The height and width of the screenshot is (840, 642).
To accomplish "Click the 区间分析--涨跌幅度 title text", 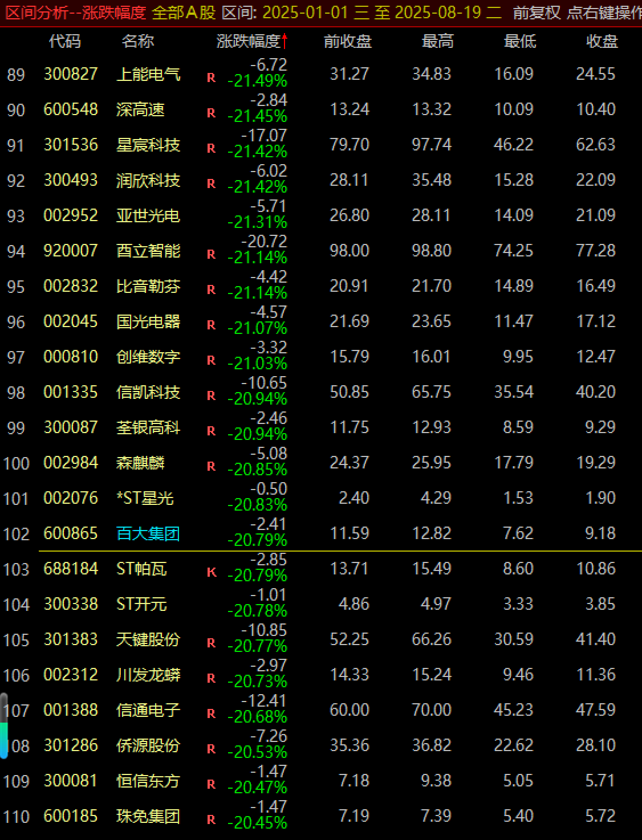I will point(75,13).
